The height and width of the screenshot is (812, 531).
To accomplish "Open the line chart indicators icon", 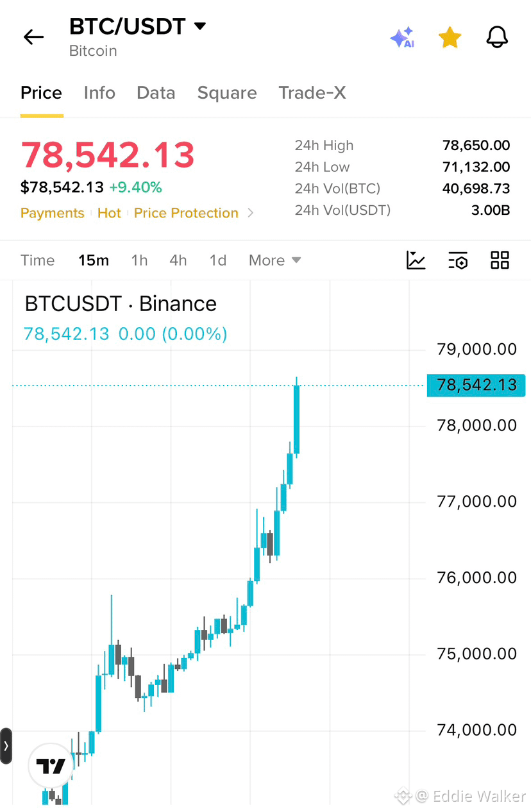I will (416, 260).
